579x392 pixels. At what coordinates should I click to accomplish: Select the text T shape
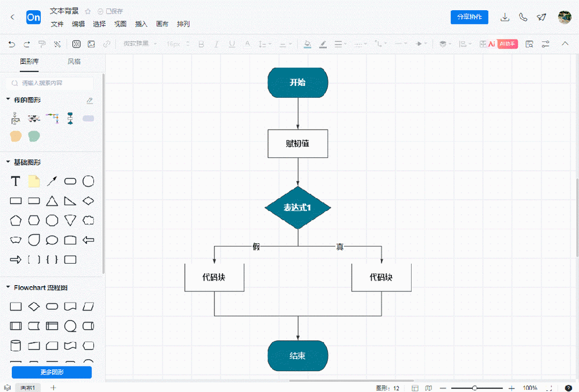[15, 181]
